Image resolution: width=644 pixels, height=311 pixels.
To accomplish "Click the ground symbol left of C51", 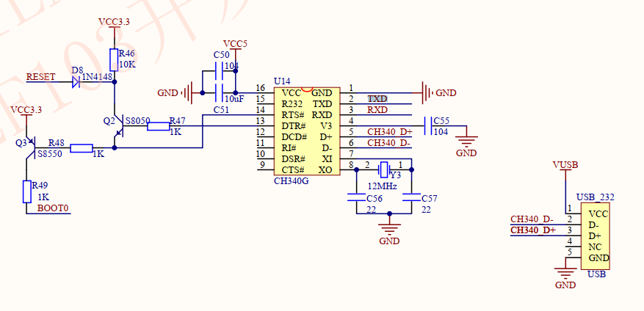I will tap(188, 92).
